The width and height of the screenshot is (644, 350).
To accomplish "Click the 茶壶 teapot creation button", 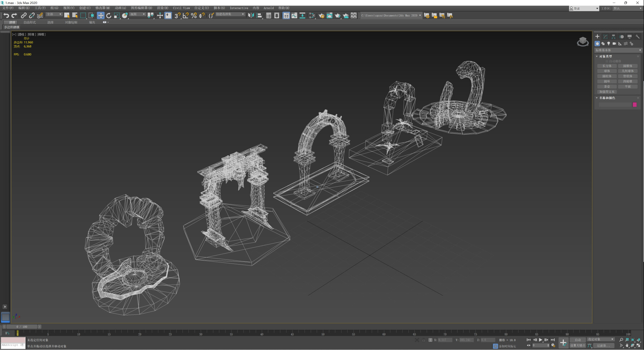I will coord(606,86).
